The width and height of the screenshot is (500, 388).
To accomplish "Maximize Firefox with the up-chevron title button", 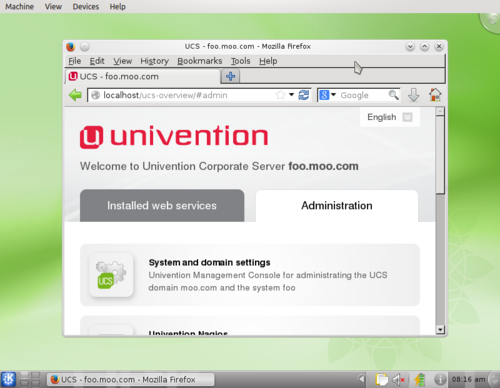I will tap(424, 47).
